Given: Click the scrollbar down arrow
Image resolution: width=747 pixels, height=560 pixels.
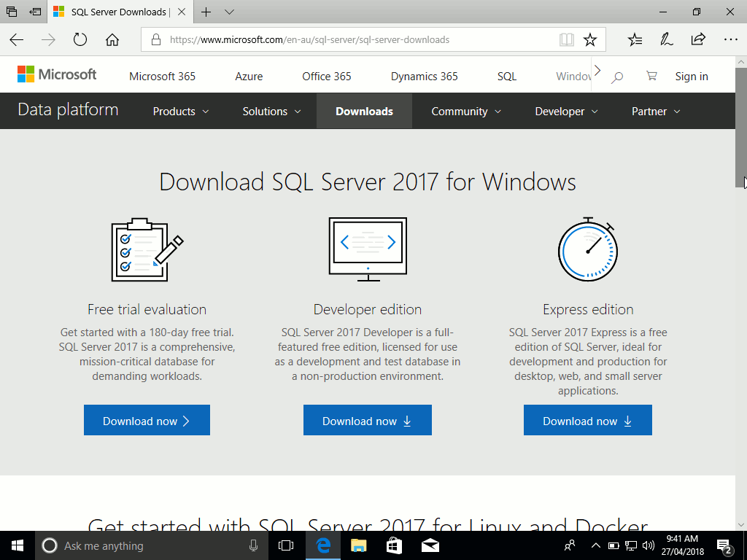Looking at the screenshot, I should [x=741, y=525].
